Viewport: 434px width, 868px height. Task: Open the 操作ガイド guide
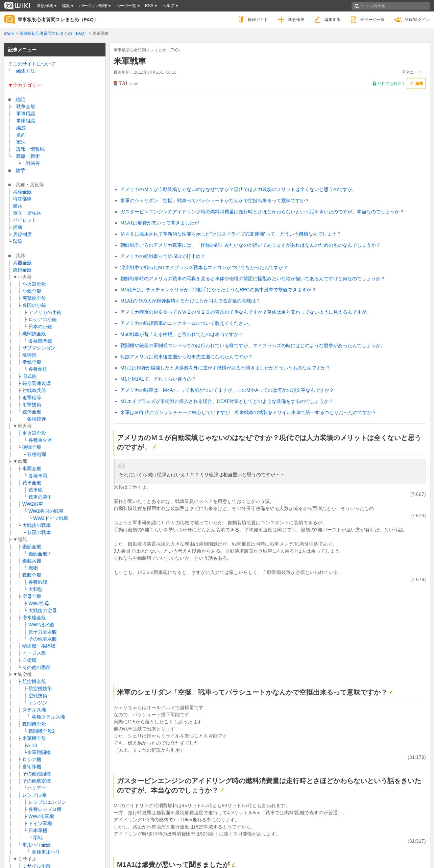pyautogui.click(x=253, y=20)
